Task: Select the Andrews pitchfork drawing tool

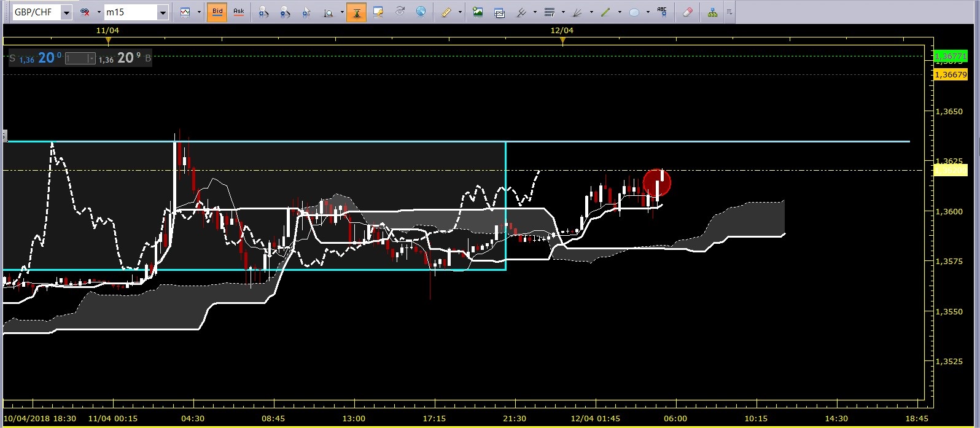Action: coord(521,12)
